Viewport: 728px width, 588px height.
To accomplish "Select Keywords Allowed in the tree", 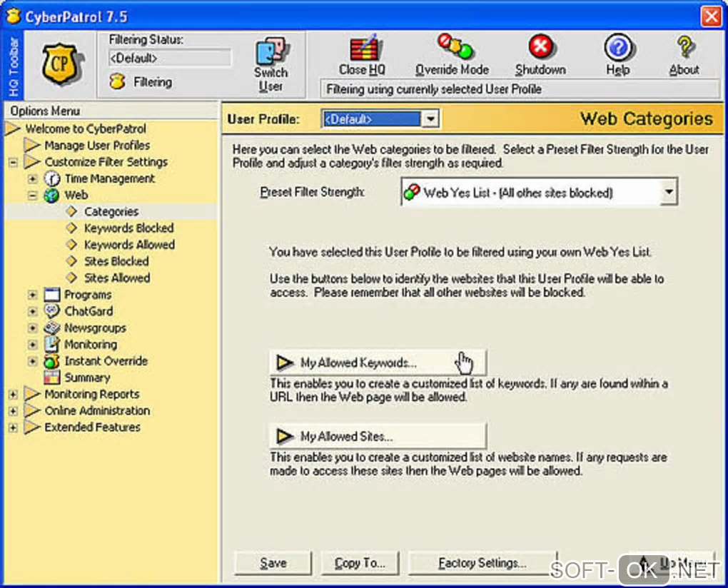I will [129, 245].
